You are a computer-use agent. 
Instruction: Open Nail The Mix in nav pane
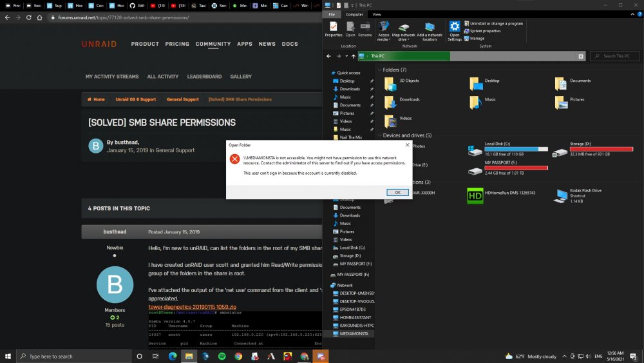(350, 137)
